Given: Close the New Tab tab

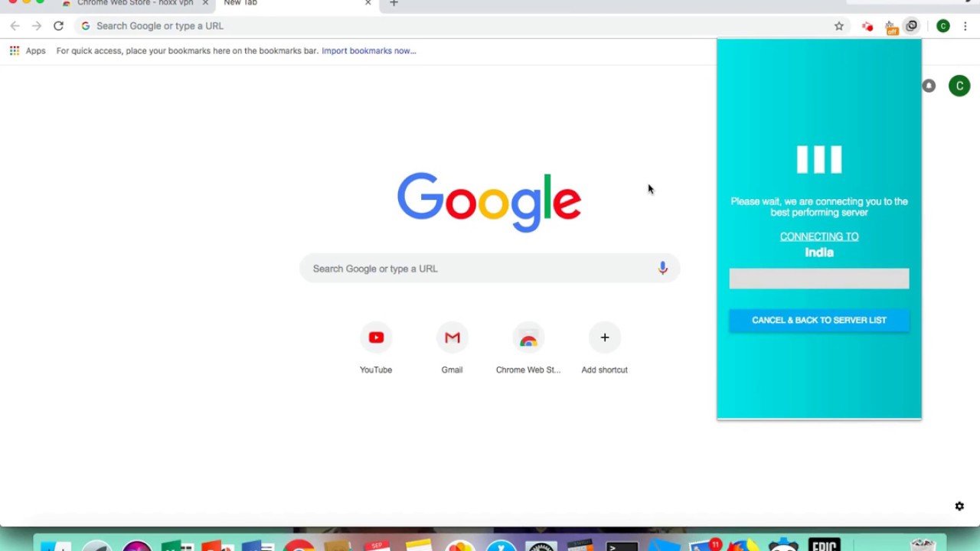Looking at the screenshot, I should [x=367, y=3].
